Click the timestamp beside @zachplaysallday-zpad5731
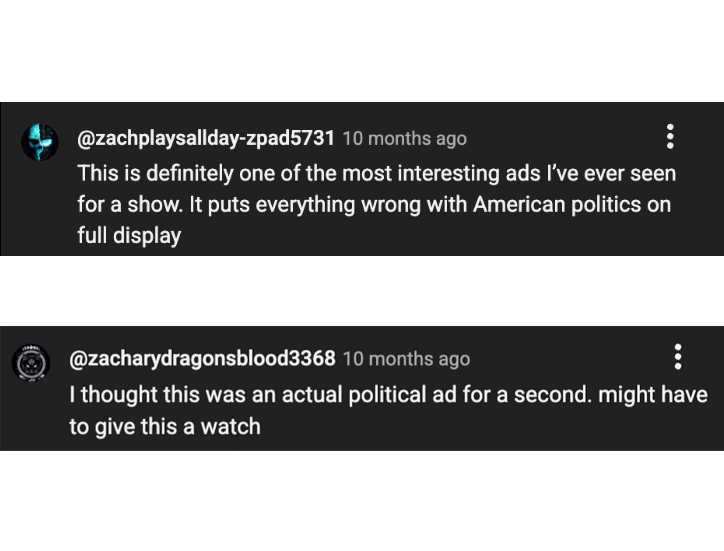 click(x=404, y=139)
